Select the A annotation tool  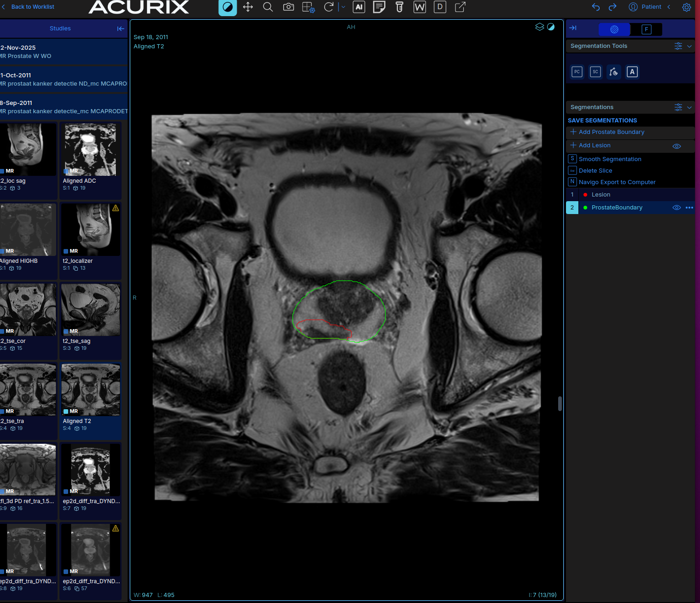pyautogui.click(x=632, y=72)
